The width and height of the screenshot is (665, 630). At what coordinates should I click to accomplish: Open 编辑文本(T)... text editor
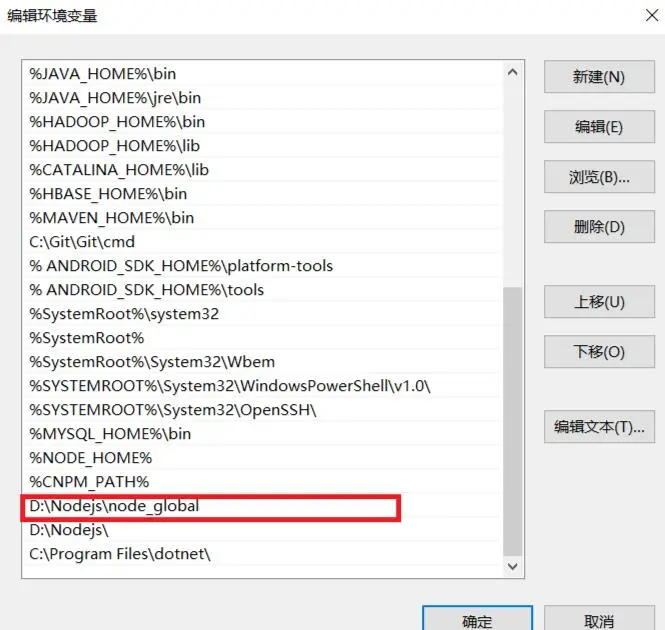coord(599,427)
